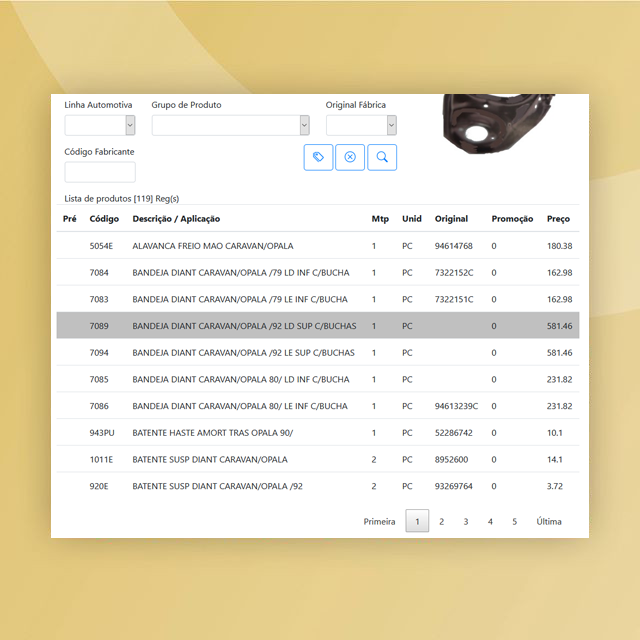Jump to the Última page
This screenshot has height=640, width=640.
point(549,521)
